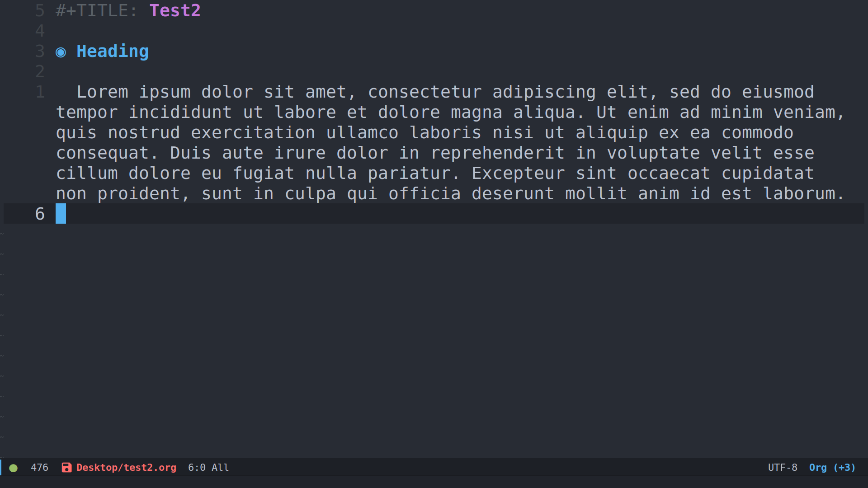Click relative line number 5 in the gutter
The height and width of the screenshot is (488, 868).
[39, 10]
